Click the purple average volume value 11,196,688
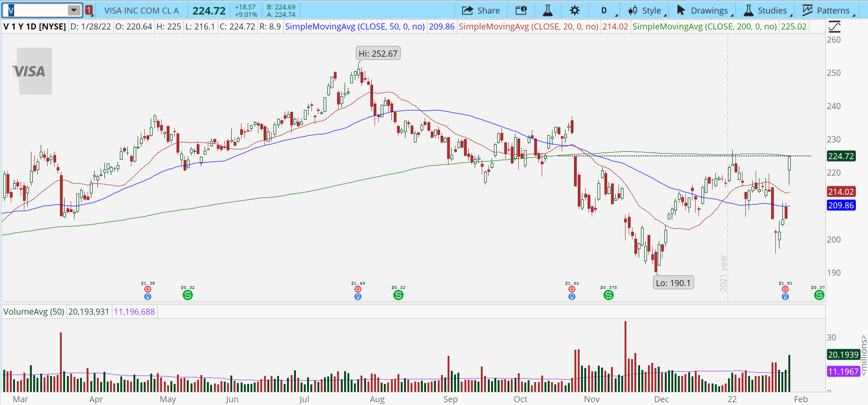 134,311
